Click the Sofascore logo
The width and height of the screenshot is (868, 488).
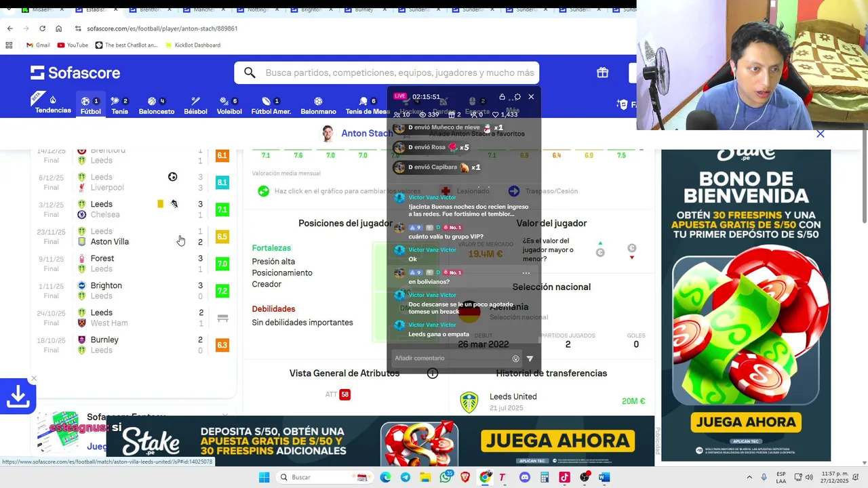pyautogui.click(x=75, y=73)
